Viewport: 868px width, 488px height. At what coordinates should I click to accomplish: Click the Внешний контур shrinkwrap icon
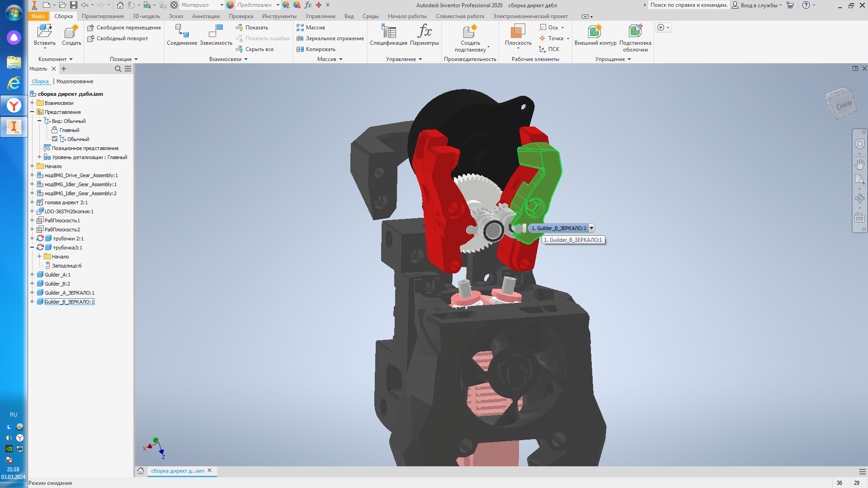click(595, 32)
